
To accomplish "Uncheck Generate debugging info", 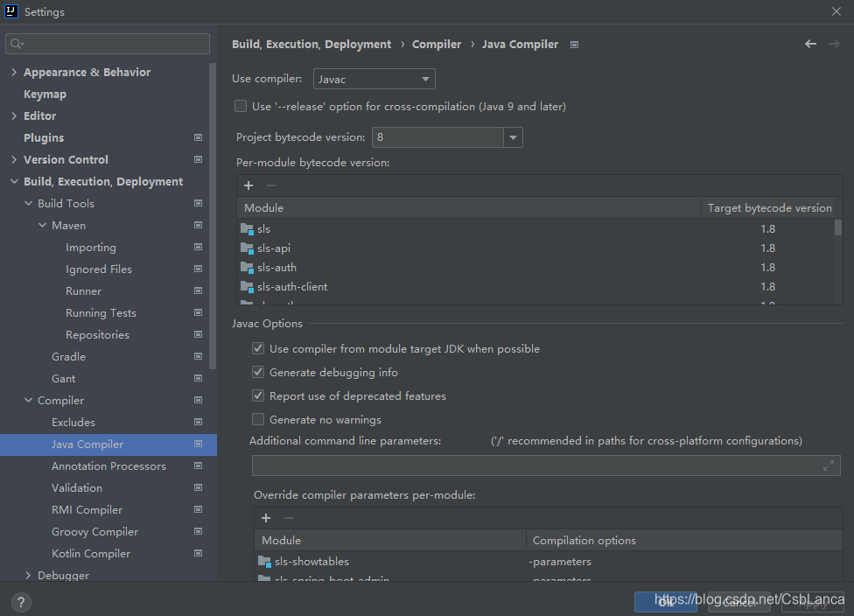I will pyautogui.click(x=258, y=373).
